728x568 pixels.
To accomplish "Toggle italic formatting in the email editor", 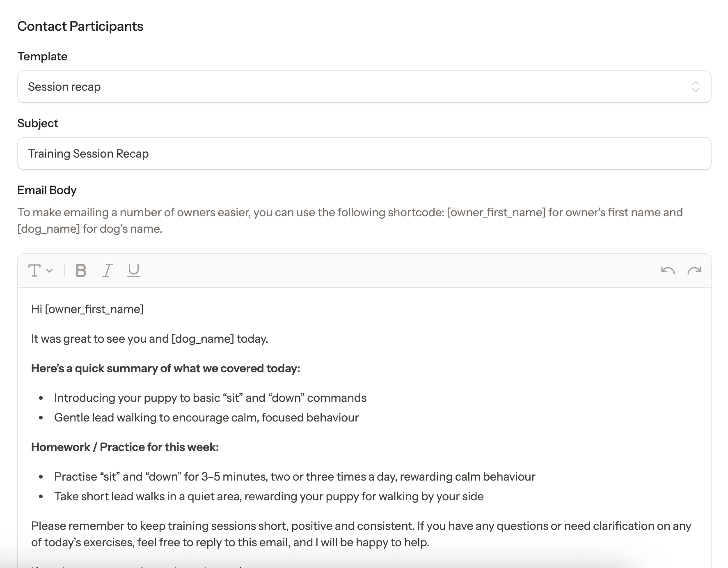I will click(107, 270).
